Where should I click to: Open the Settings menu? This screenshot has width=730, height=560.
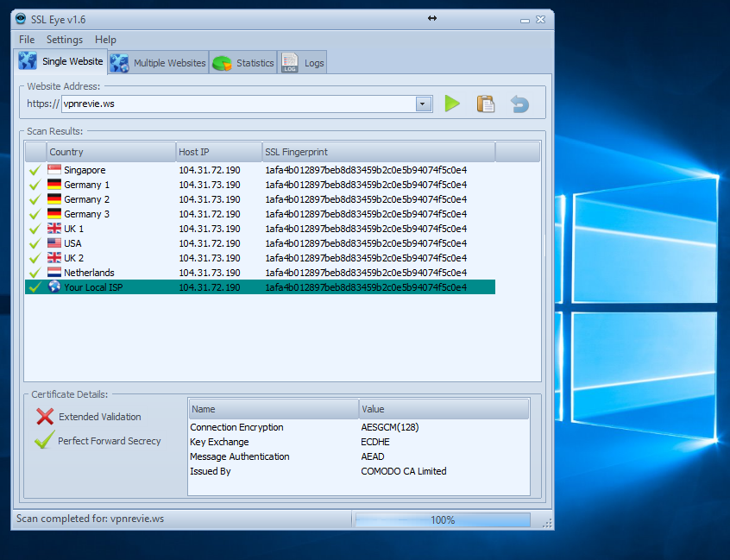64,39
